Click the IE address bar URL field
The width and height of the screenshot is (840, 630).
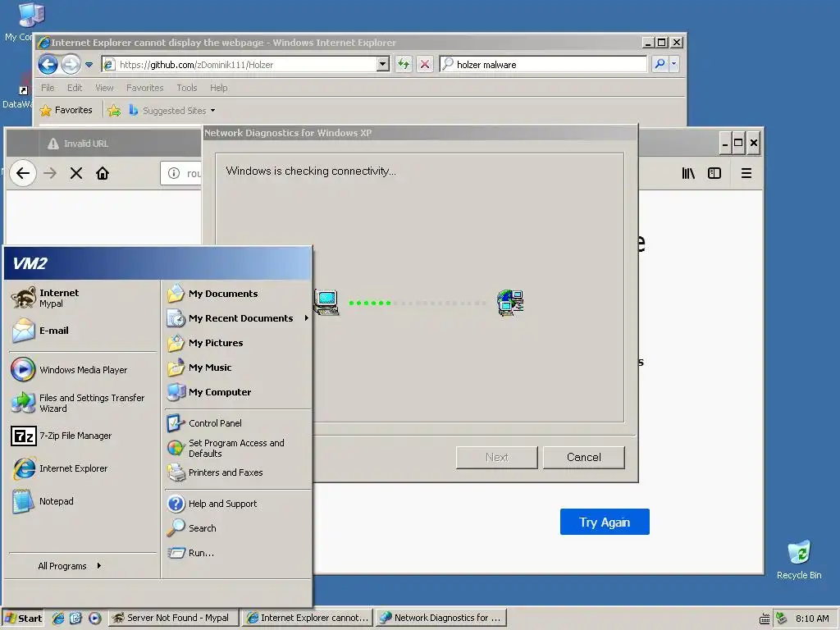[x=246, y=65]
